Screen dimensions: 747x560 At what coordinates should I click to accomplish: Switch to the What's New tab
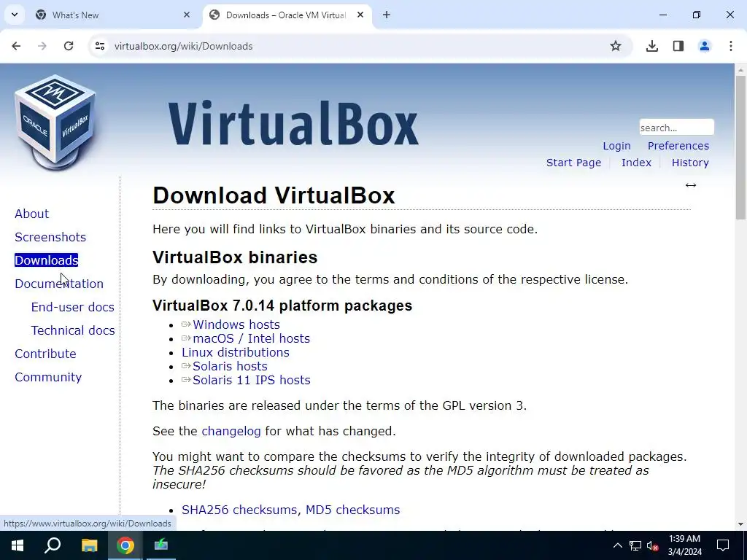tap(113, 15)
